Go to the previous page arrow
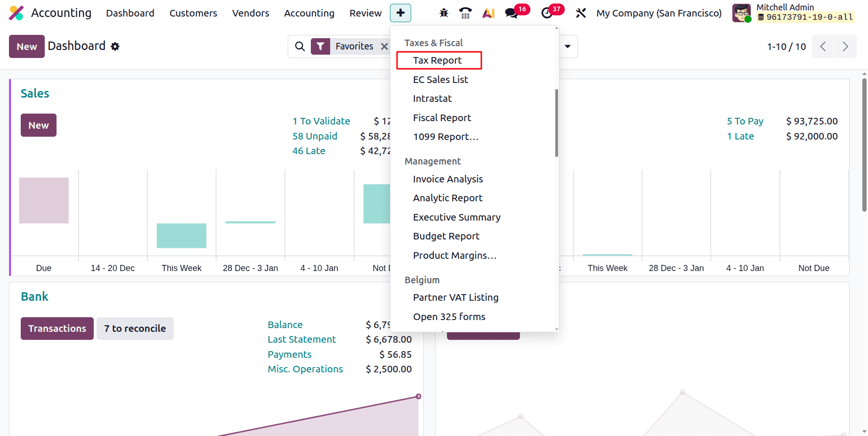Viewport: 868px width, 436px height. pos(823,47)
